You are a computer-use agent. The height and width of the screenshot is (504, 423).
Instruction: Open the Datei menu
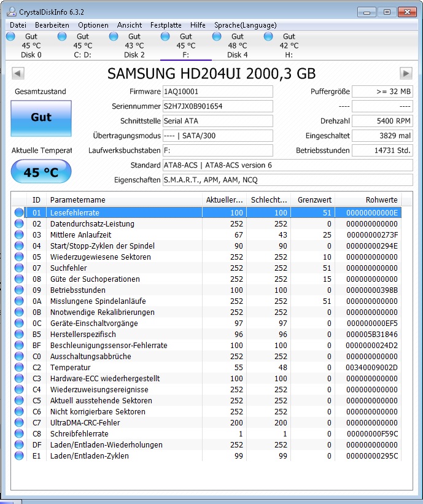pos(18,25)
